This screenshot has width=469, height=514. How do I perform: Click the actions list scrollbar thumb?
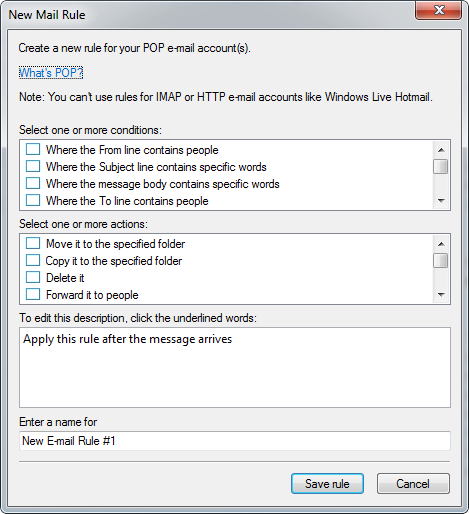click(441, 261)
